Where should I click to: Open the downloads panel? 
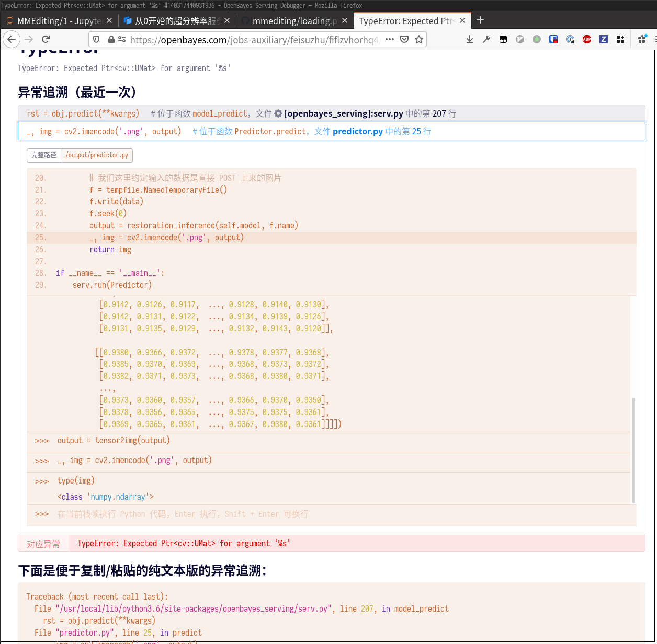pyautogui.click(x=470, y=39)
